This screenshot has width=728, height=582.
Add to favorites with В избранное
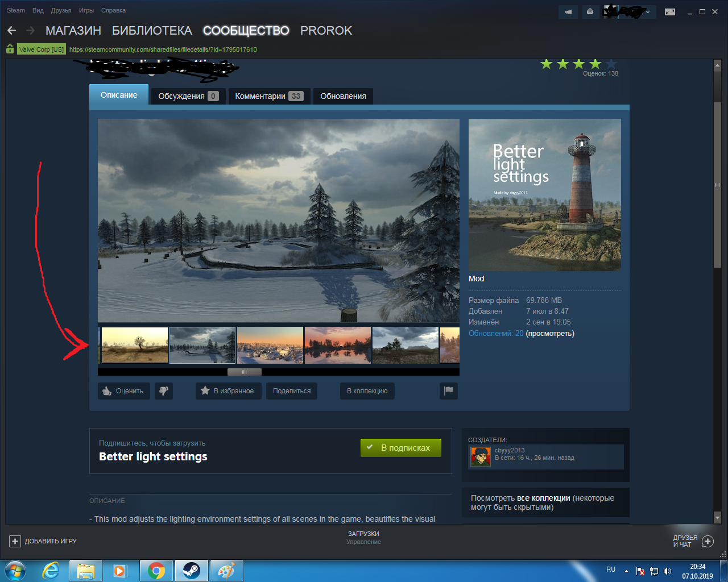[x=229, y=391]
